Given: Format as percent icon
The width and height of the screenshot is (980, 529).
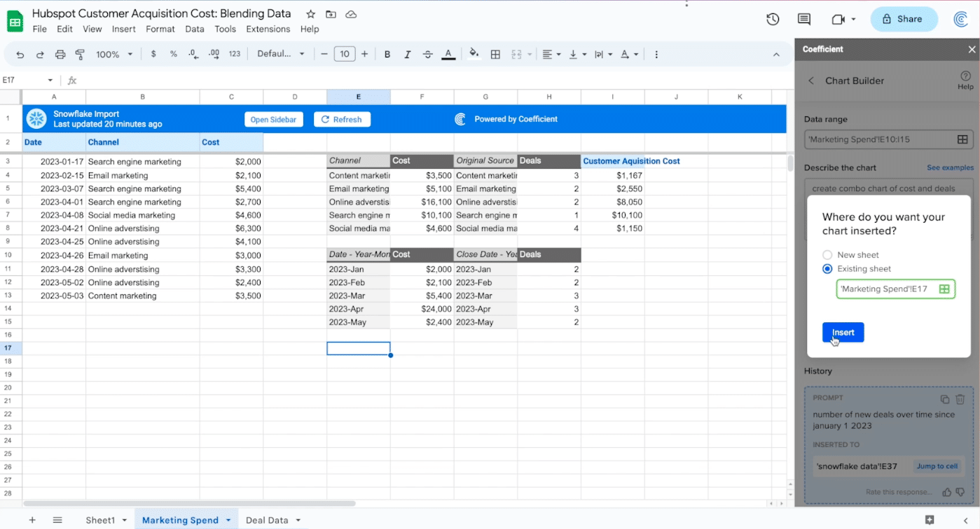Looking at the screenshot, I should [173, 54].
